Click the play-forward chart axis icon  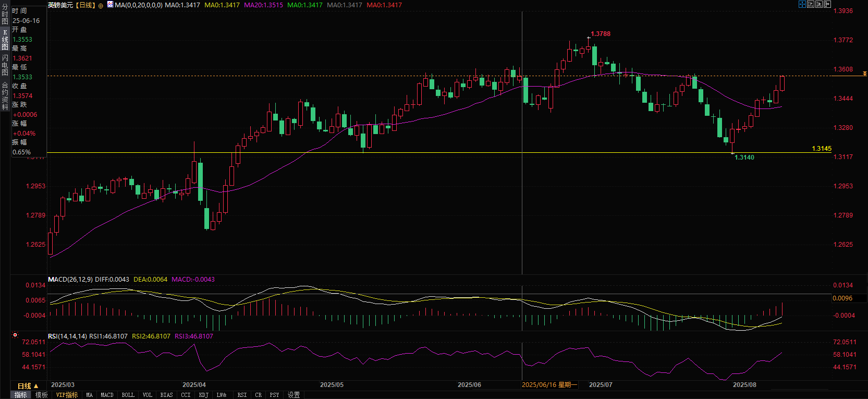[x=819, y=4]
